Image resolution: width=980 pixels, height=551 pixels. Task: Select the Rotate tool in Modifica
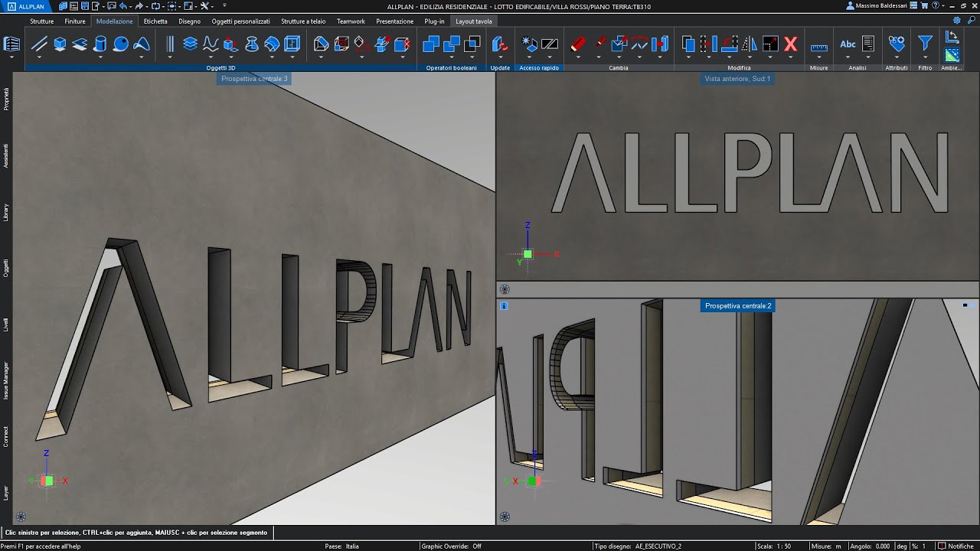(729, 44)
